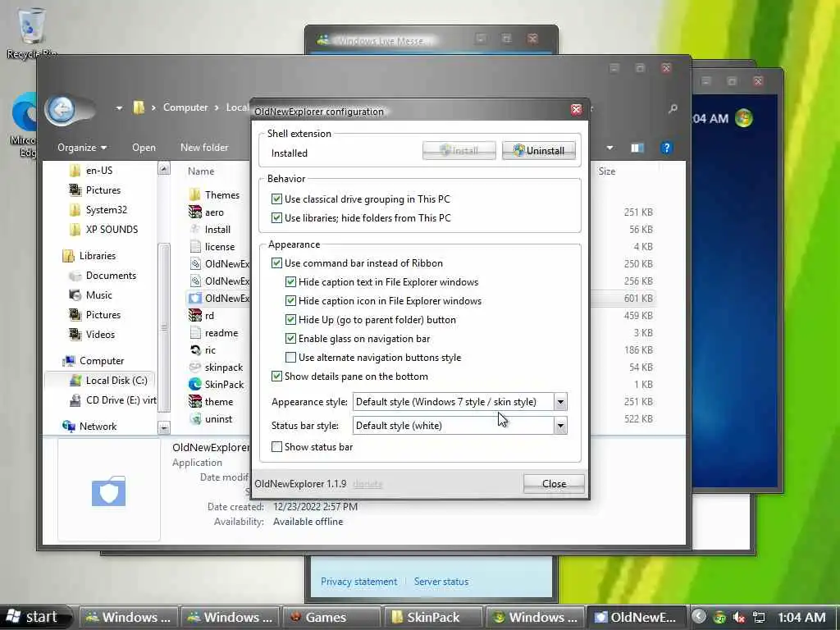Open the view options dropdown arrow in Explorer
840x630 pixels.
tap(609, 148)
